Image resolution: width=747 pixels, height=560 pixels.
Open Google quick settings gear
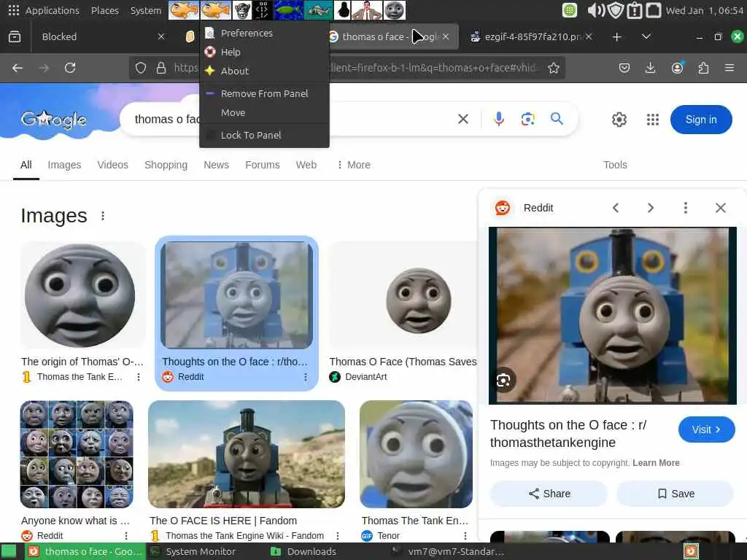tap(619, 120)
